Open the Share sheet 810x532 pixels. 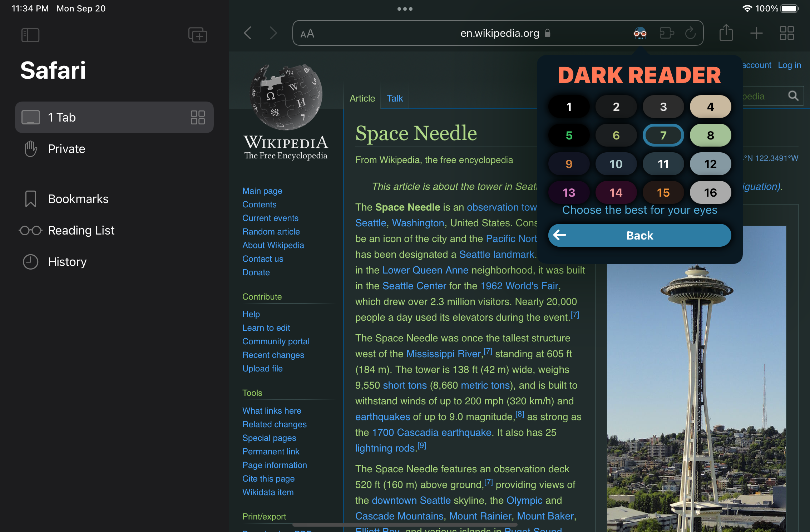point(726,33)
